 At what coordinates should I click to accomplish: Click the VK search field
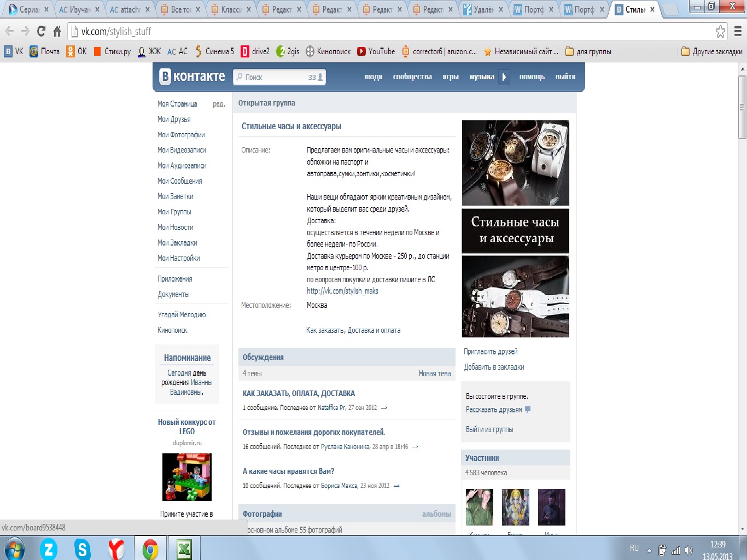tap(279, 77)
